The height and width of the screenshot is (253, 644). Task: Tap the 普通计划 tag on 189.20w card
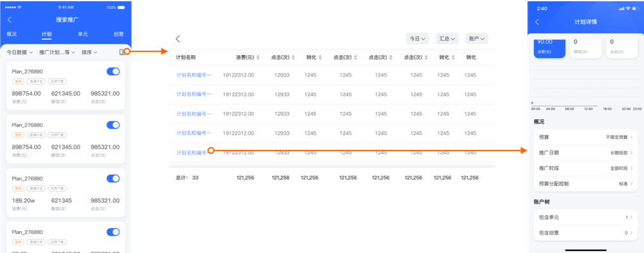point(36,188)
